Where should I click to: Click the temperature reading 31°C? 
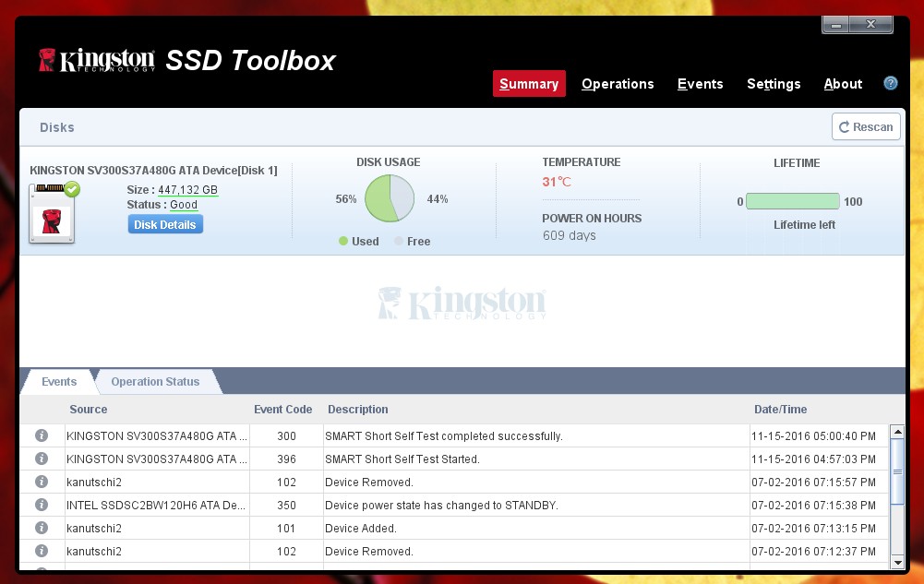557,182
